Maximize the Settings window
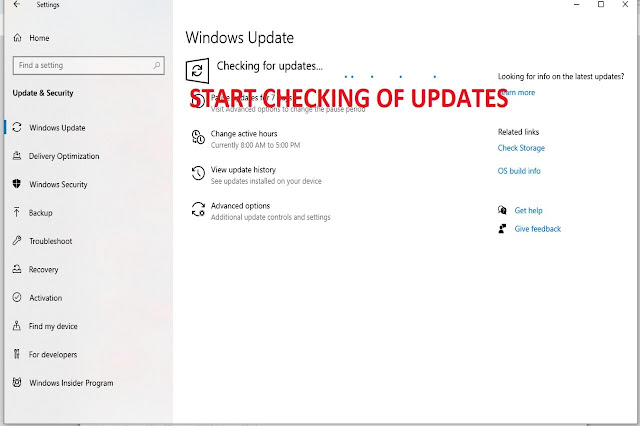Image resolution: width=640 pixels, height=426 pixels. (x=601, y=4)
